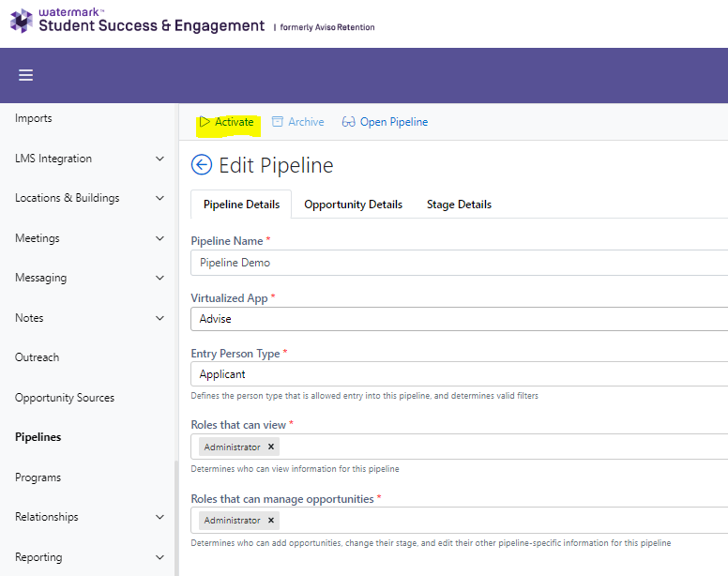Screen dimensions: 728x576
Task: Click the Edit Pipeline heading
Action: tap(276, 165)
